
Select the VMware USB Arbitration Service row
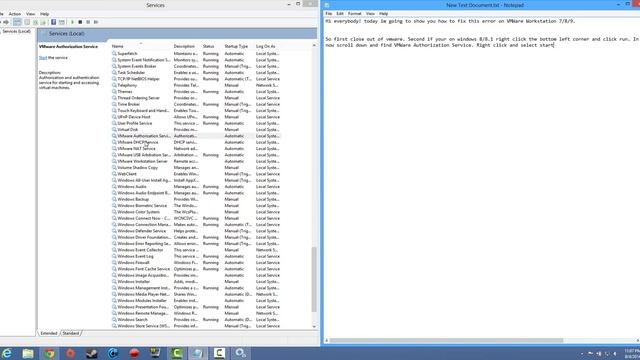point(196,155)
